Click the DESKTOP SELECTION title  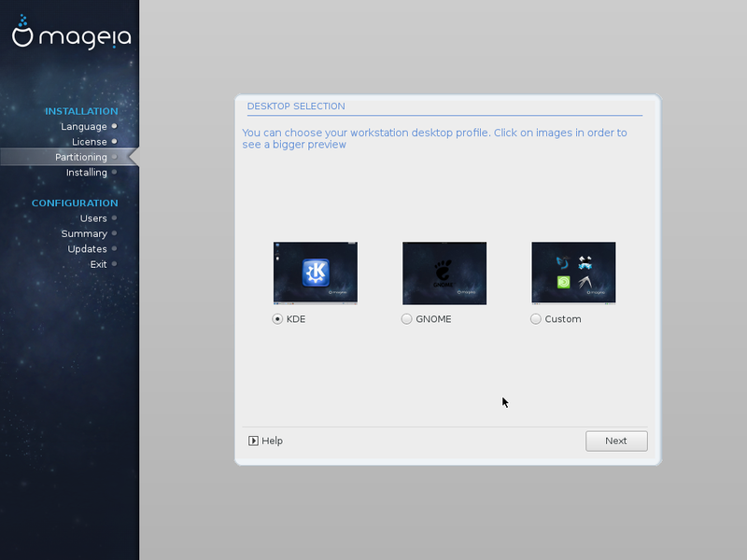(x=296, y=106)
